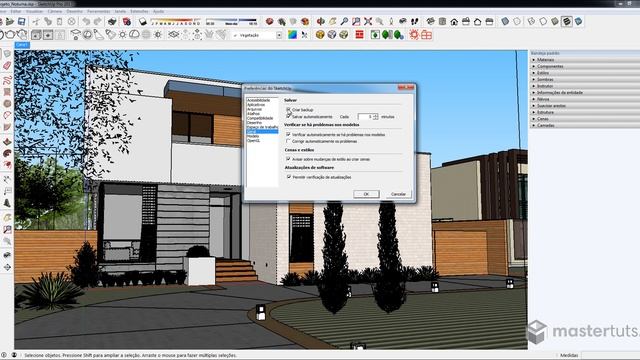Adjust the shadow time-of-day slider

click(x=231, y=21)
